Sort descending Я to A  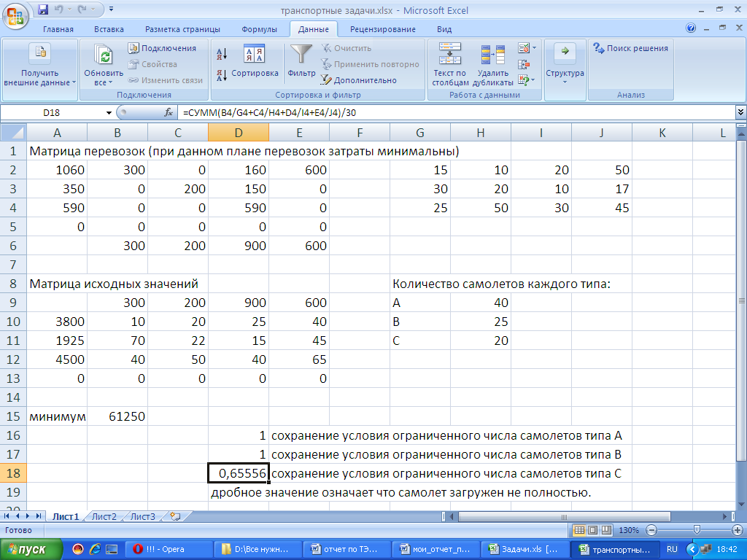(222, 75)
